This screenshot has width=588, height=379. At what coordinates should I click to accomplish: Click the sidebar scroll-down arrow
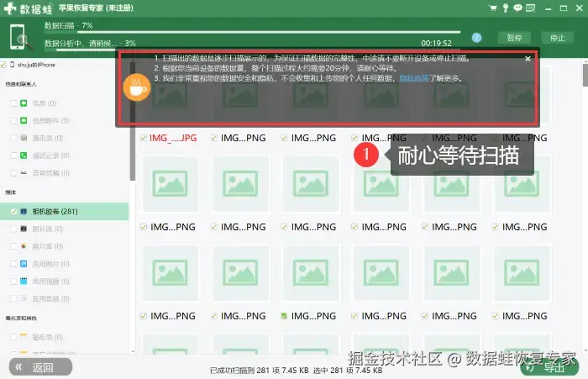(x=133, y=351)
